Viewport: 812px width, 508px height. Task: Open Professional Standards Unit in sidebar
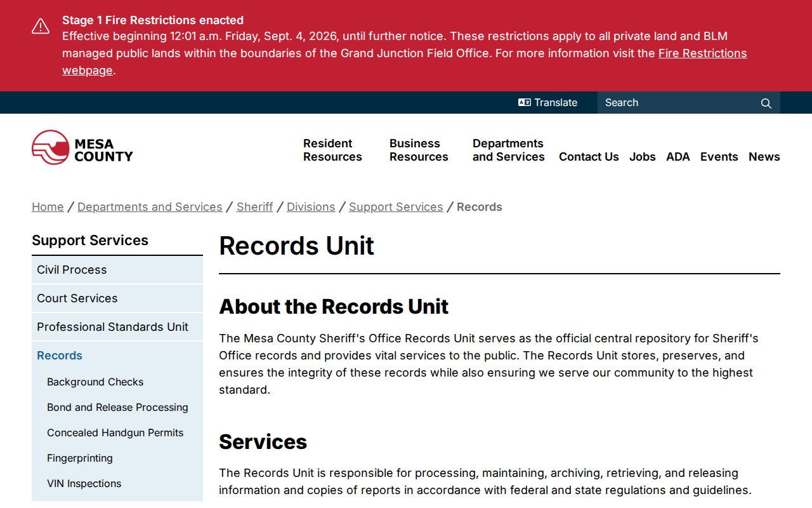click(117, 327)
